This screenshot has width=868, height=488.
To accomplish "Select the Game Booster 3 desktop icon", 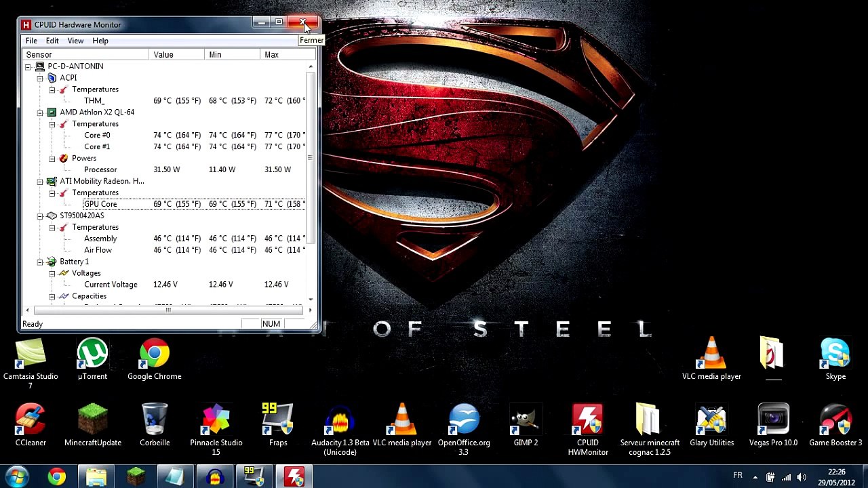I will click(835, 426).
